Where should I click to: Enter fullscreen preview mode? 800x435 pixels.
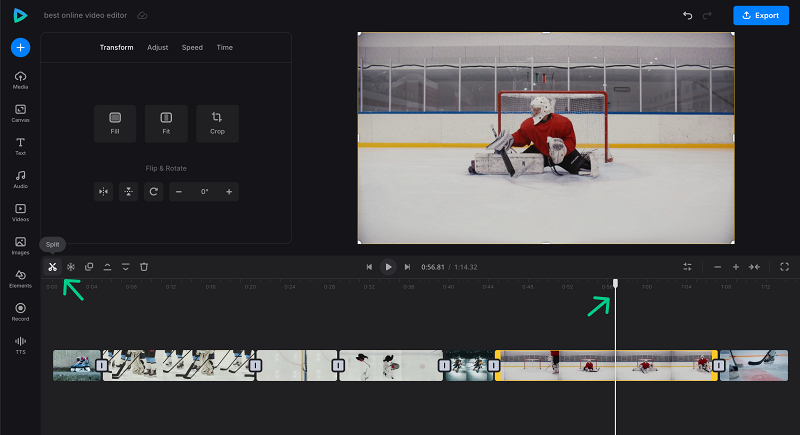[785, 267]
